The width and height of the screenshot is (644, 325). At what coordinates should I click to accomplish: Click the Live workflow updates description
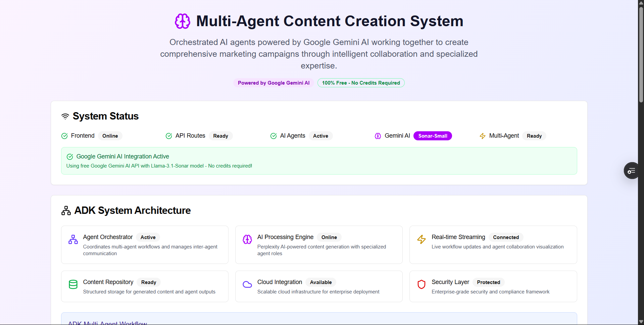498,247
